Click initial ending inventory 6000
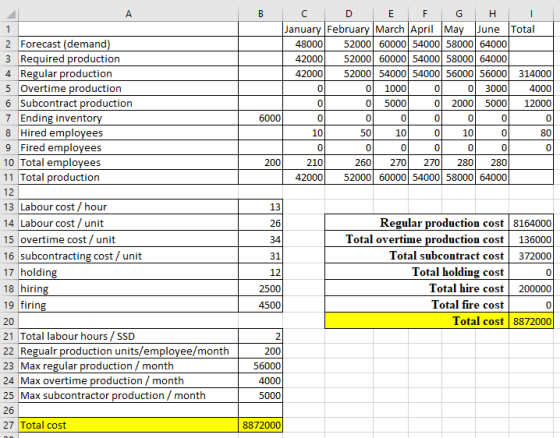 pos(260,118)
